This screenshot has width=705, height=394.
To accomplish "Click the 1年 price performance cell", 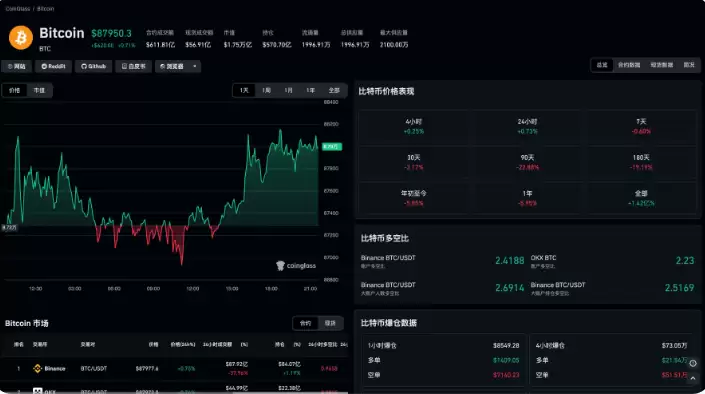I will pos(527,198).
